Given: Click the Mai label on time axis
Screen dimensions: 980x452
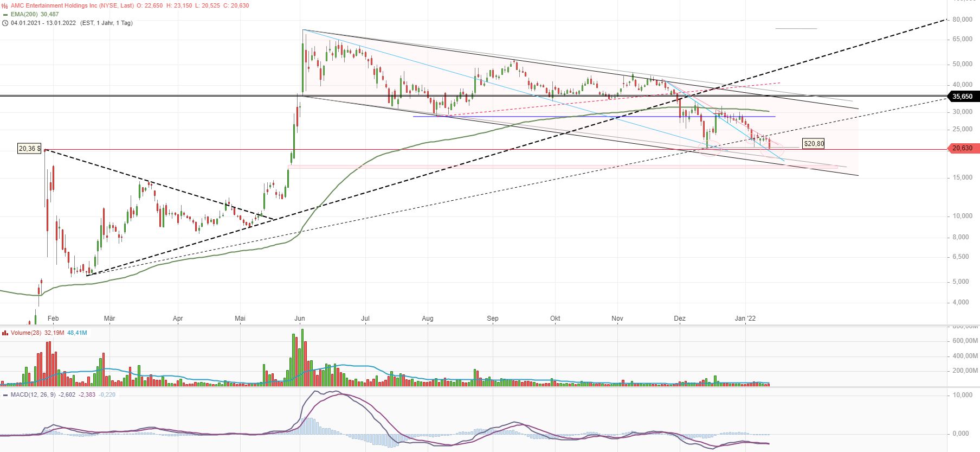Looking at the screenshot, I should (x=240, y=319).
